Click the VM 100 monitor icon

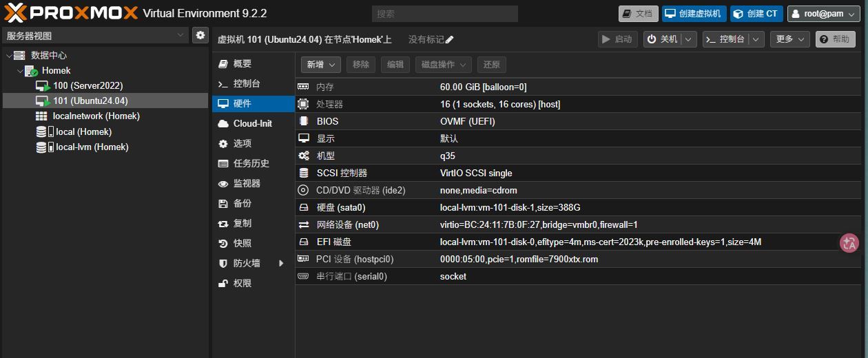[43, 86]
